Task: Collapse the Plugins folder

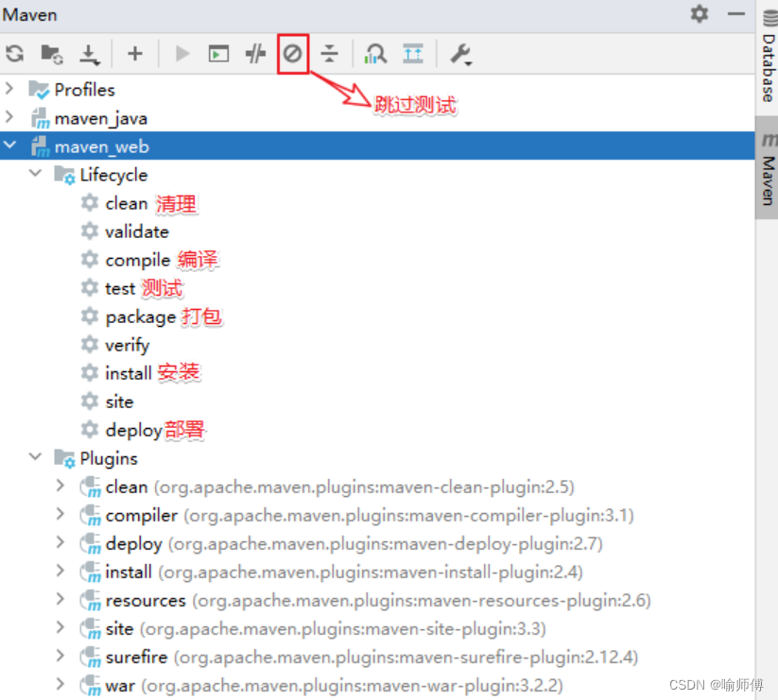Action: tap(35, 456)
